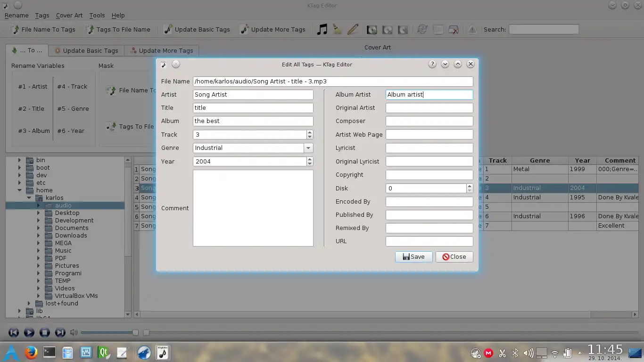Click the Composer input field
Viewport: 644px width, 362px height.
pos(429,121)
